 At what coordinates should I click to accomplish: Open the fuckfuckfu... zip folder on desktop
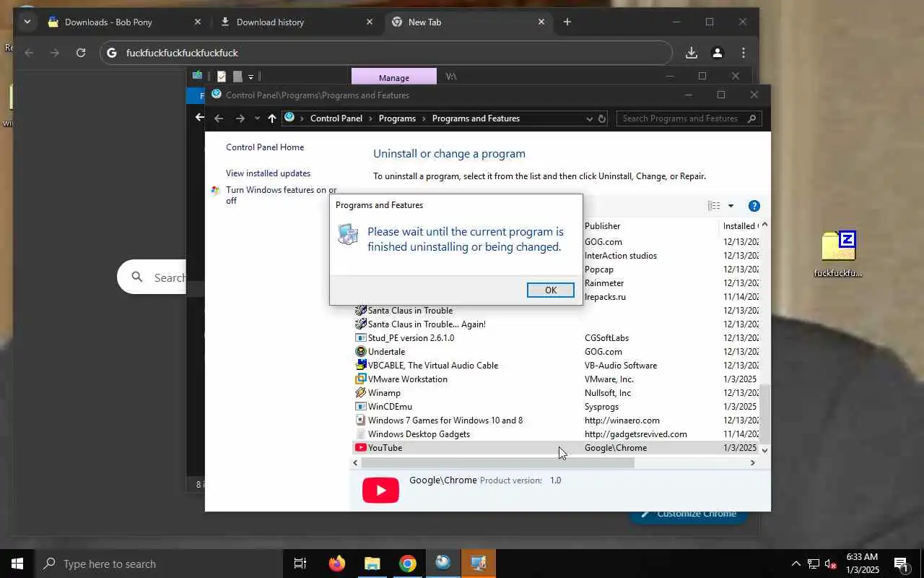(838, 254)
